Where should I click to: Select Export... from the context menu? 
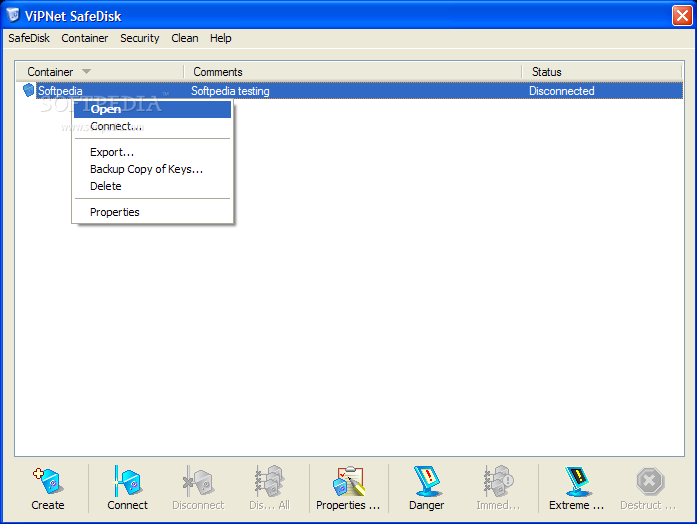click(152, 152)
